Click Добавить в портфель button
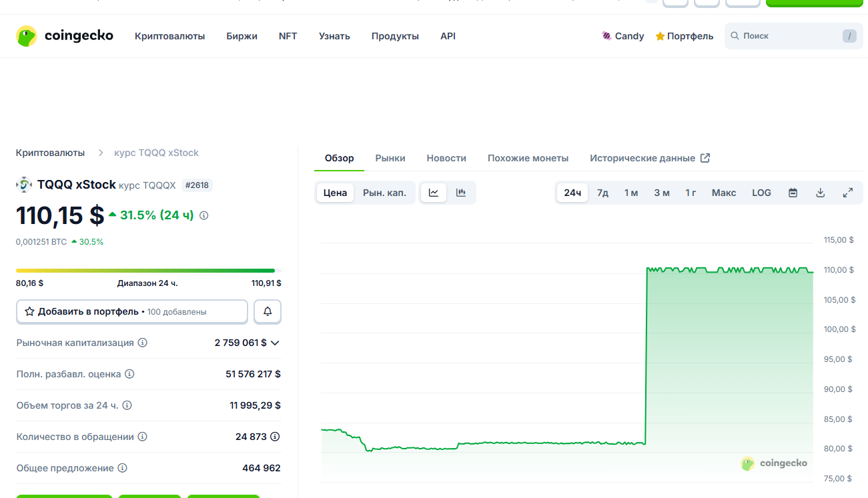868x498 pixels. (x=131, y=311)
